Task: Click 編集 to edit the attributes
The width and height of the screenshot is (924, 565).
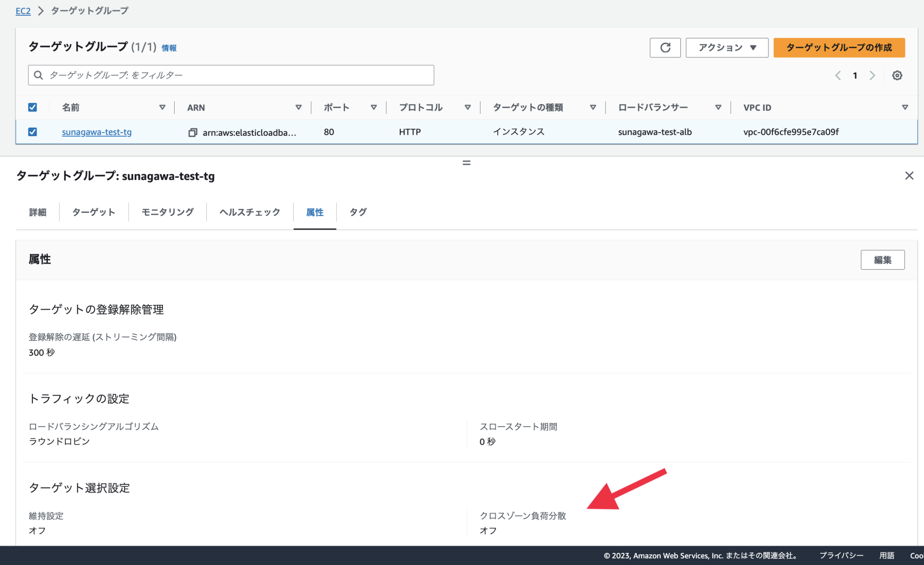Action: [882, 259]
